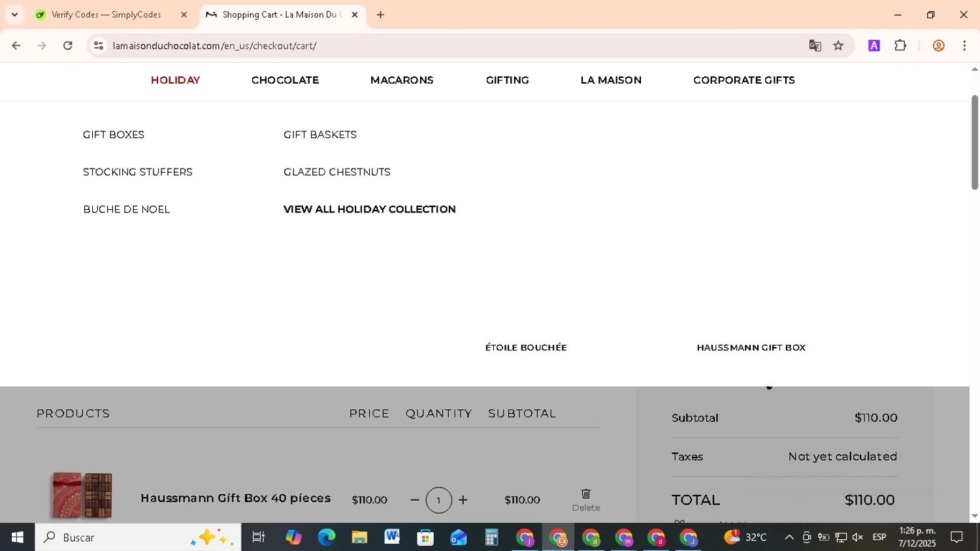The image size is (980, 551).
Task: Open Task View on the taskbar
Action: [x=259, y=537]
